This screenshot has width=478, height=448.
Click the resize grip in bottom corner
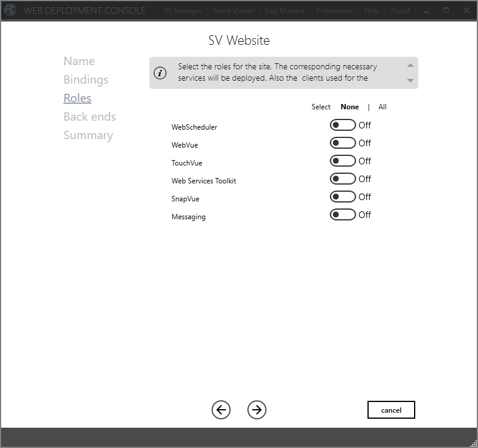pyautogui.click(x=473, y=442)
